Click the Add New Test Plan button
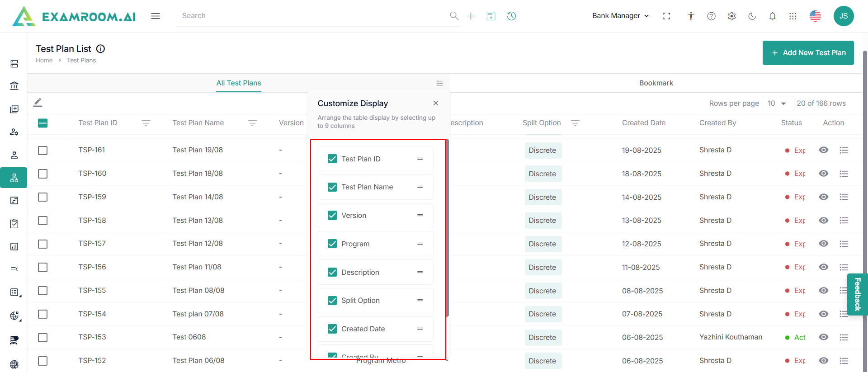The width and height of the screenshot is (868, 372). tap(808, 53)
